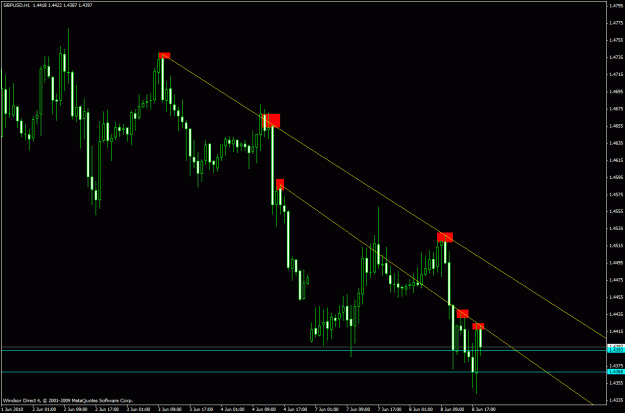Select the largest red marker on upper trendline
This screenshot has height=413, width=625.
pyautogui.click(x=271, y=121)
